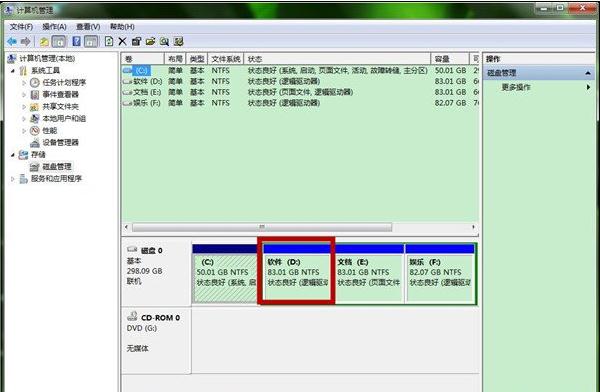
Task: Open the 操作(A) menu
Action: pyautogui.click(x=54, y=27)
